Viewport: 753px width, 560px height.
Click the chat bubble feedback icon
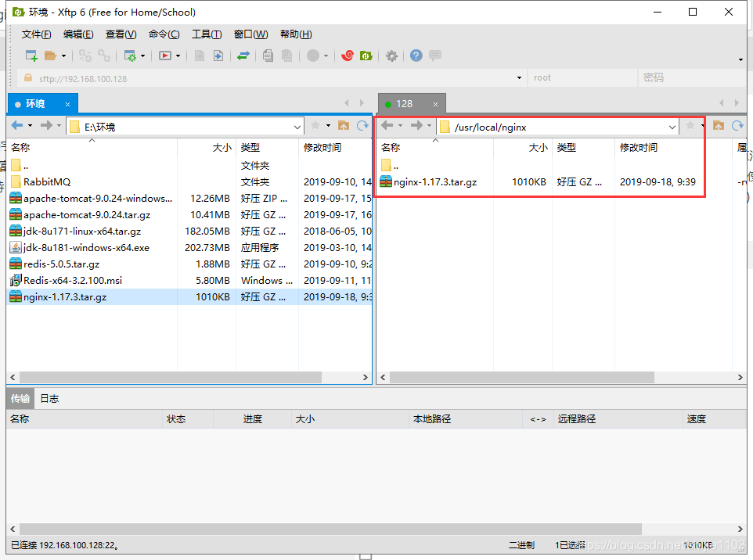point(435,56)
